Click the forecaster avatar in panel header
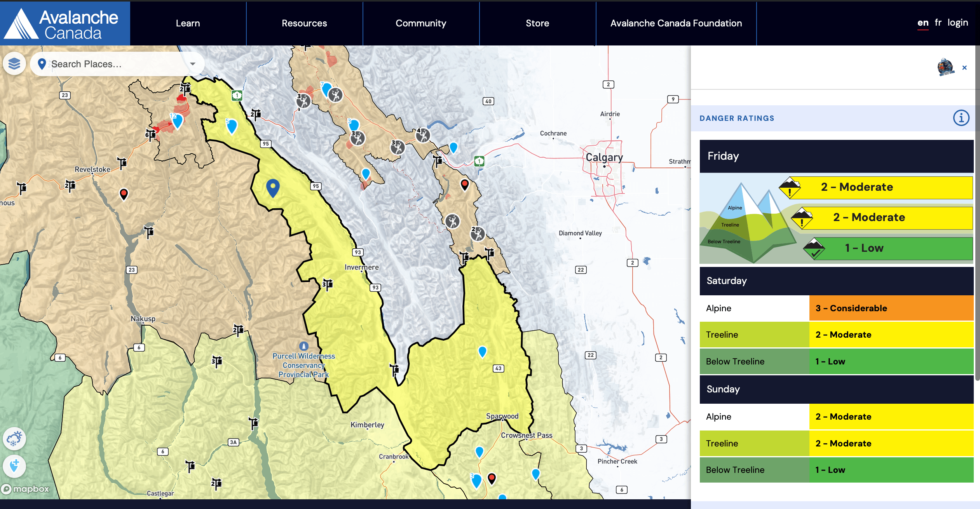Viewport: 980px width, 509px height. [x=945, y=67]
